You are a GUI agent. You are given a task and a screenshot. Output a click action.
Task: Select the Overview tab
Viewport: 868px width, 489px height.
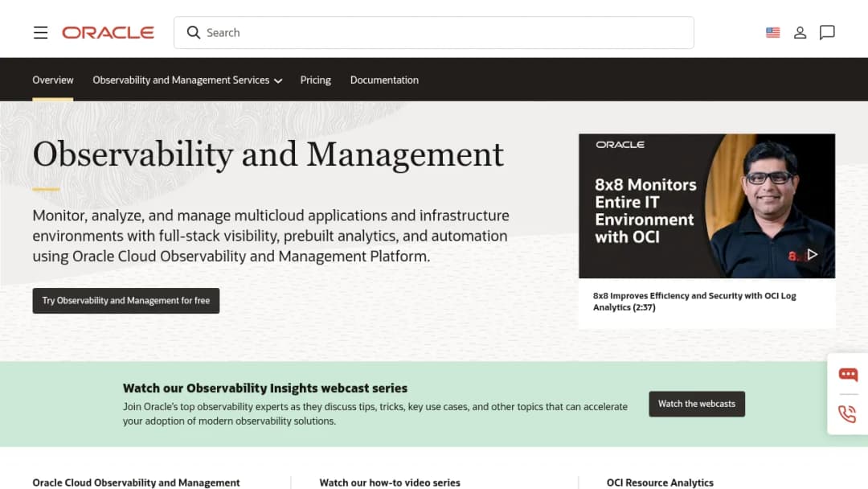click(x=52, y=80)
